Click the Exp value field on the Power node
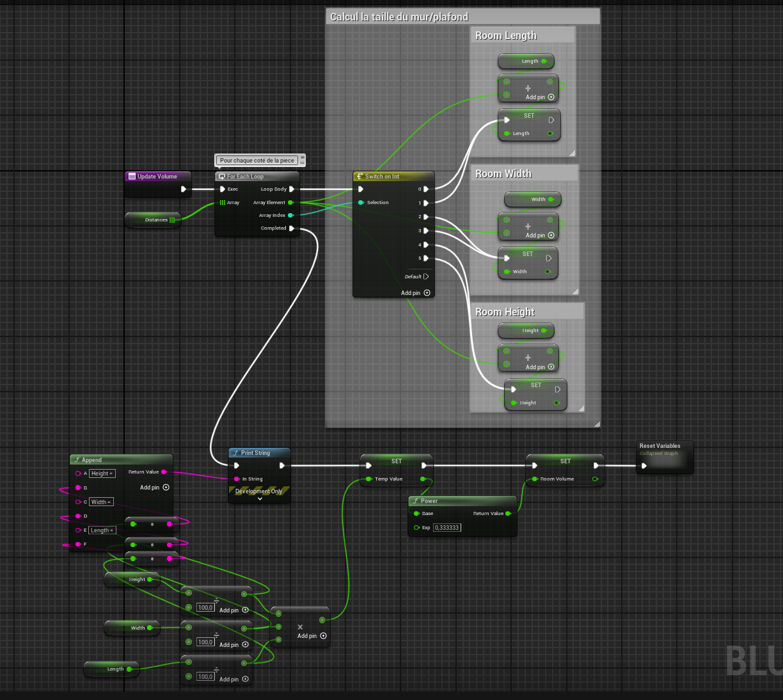Image resolution: width=783 pixels, height=700 pixels. pos(447,528)
